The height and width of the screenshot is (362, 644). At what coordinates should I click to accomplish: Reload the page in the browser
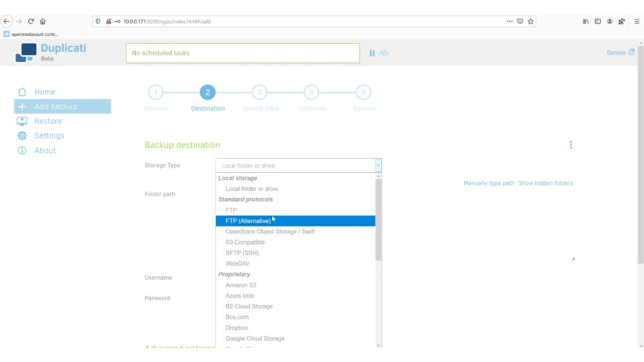[31, 21]
